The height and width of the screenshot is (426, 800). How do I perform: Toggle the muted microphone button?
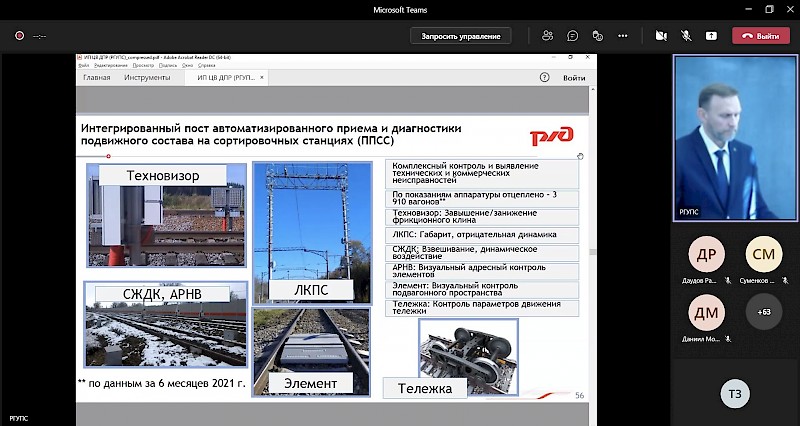point(686,35)
